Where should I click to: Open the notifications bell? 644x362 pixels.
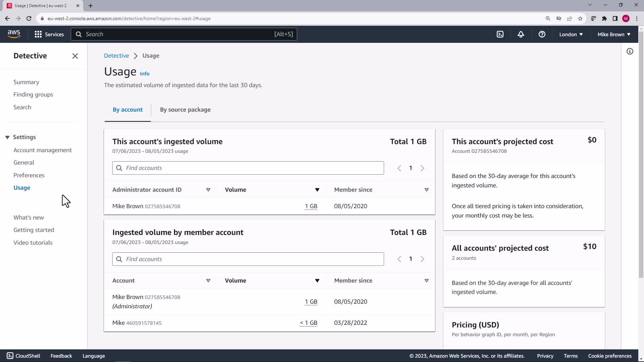(521, 34)
